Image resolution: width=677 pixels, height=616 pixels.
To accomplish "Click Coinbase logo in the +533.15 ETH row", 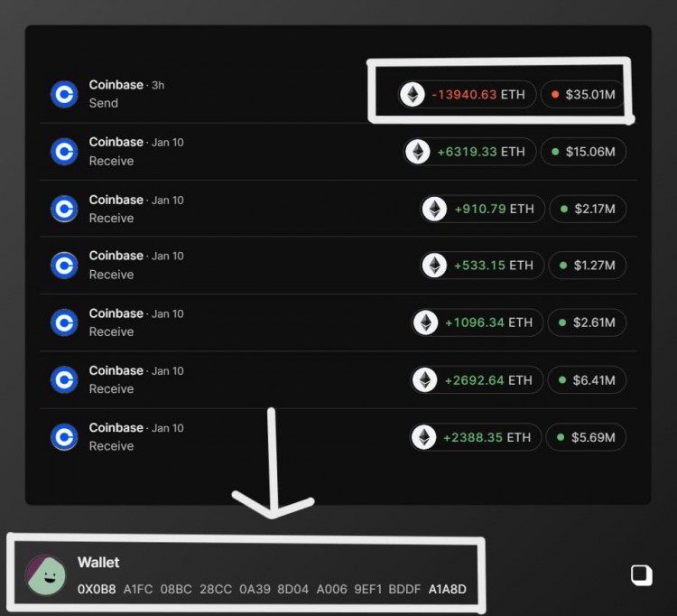I will (x=64, y=266).
